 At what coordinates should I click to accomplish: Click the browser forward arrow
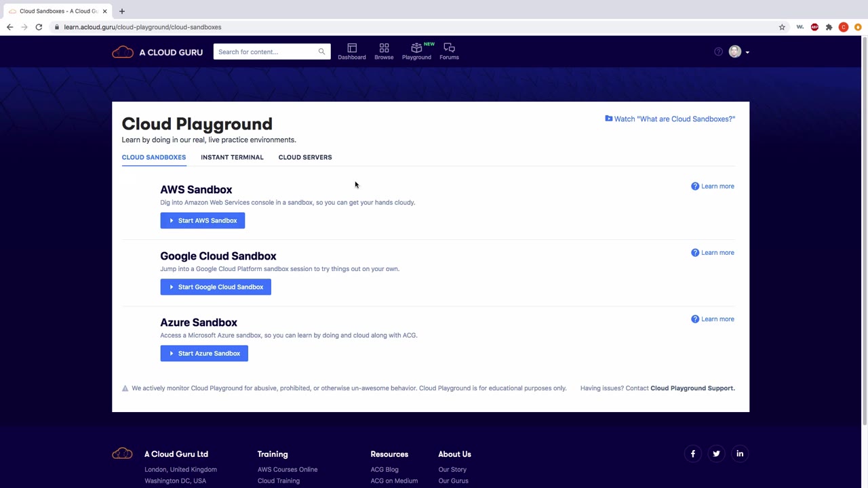pos(24,27)
